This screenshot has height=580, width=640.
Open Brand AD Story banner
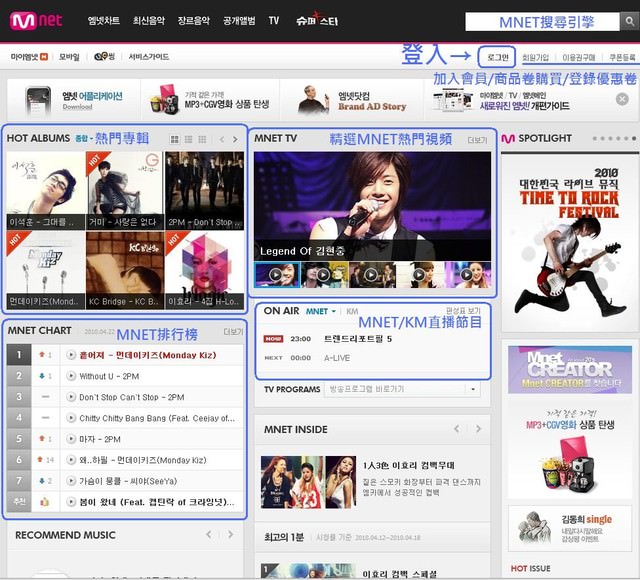(353, 100)
